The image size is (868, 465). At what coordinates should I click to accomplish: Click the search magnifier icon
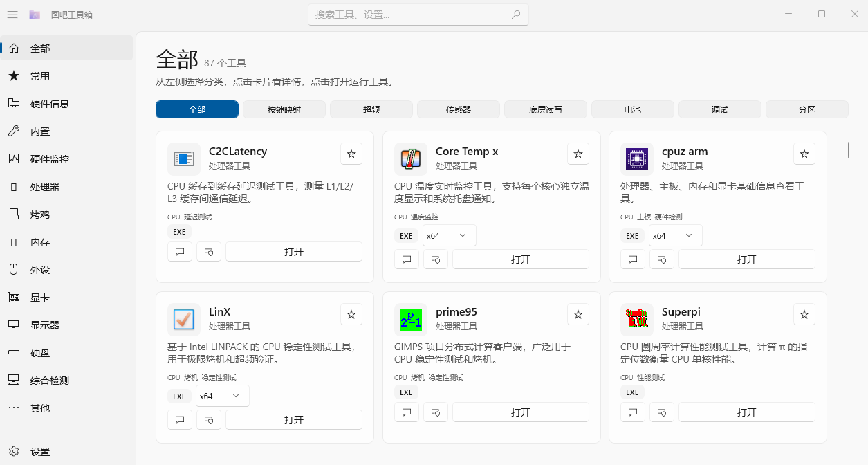click(x=516, y=15)
